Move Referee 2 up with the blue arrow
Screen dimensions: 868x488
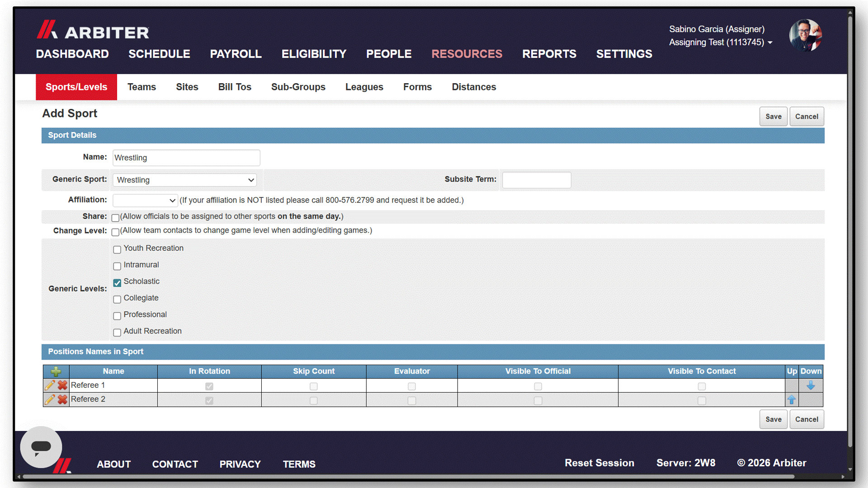[792, 399]
